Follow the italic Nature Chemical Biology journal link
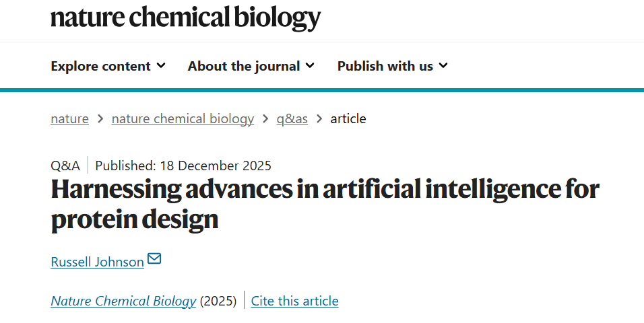The height and width of the screenshot is (323, 644). (x=123, y=301)
